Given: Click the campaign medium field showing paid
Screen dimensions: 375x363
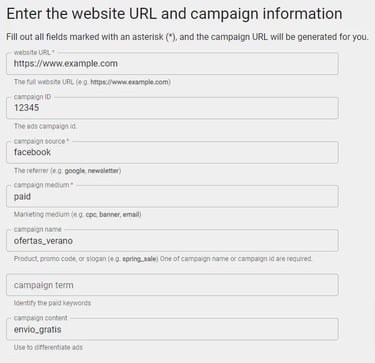Looking at the screenshot, I should [172, 196].
